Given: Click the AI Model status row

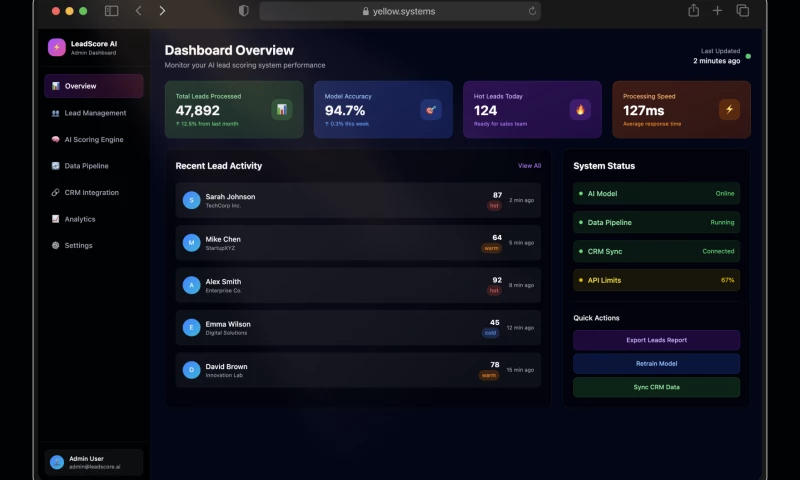Looking at the screenshot, I should point(656,193).
